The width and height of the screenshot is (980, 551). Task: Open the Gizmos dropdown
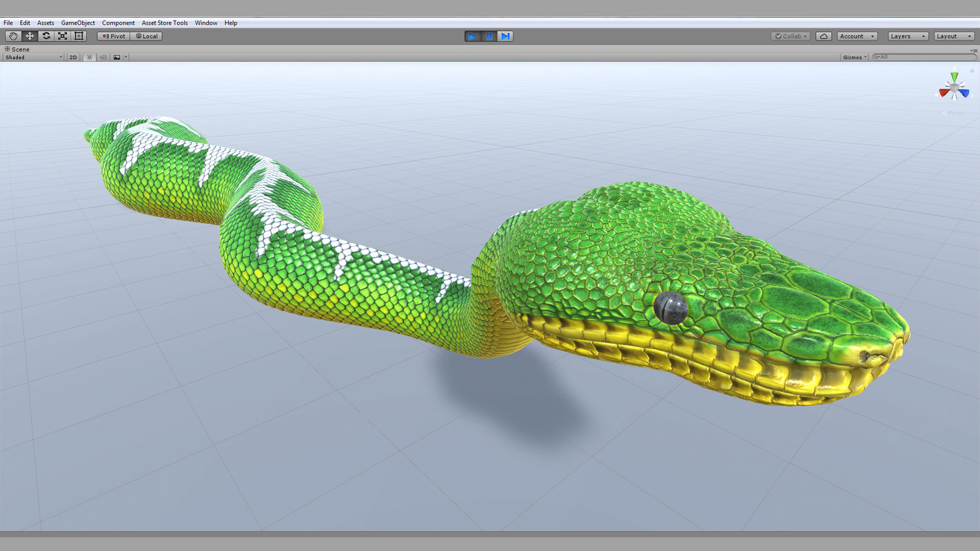click(x=854, y=57)
